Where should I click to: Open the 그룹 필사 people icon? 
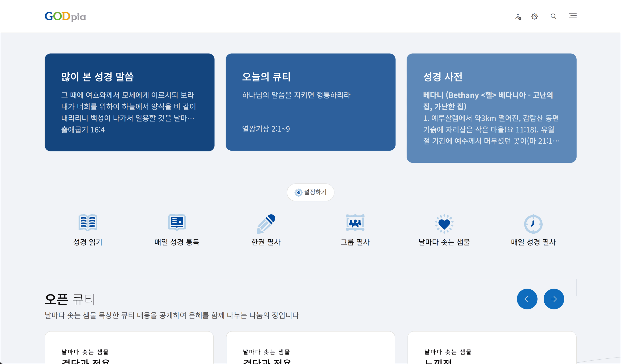[355, 222]
